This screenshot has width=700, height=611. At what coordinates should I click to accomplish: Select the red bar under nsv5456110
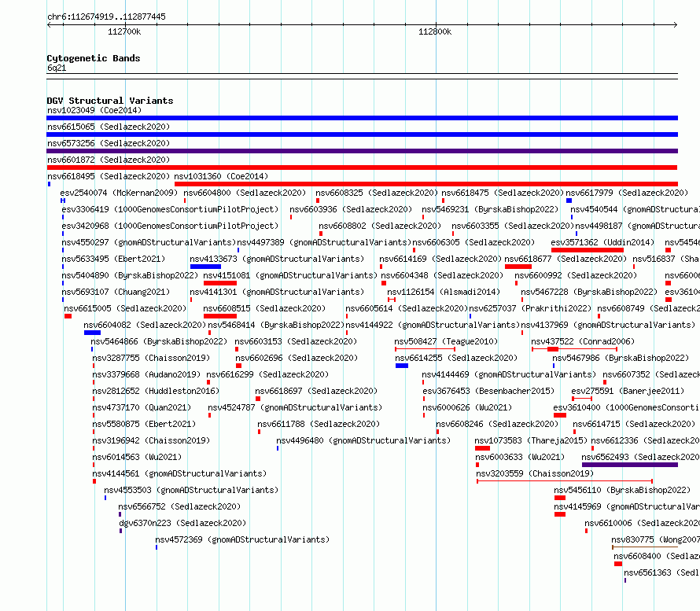[x=560, y=498]
